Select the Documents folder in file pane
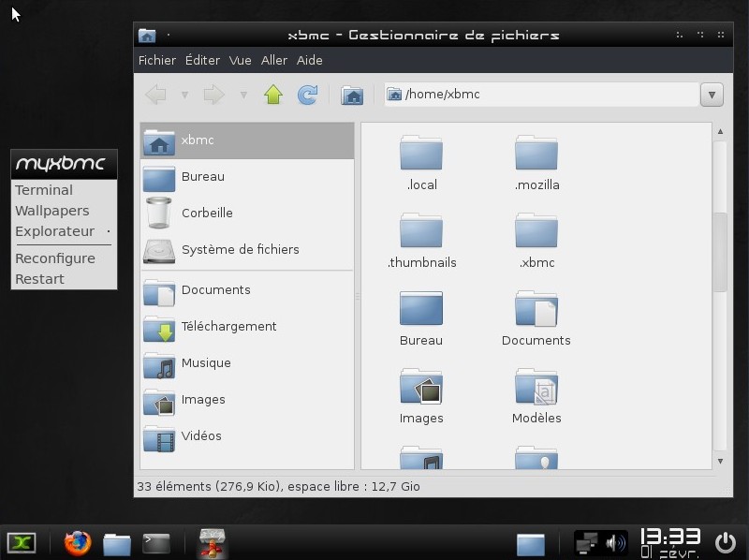749x560 pixels. (x=536, y=309)
